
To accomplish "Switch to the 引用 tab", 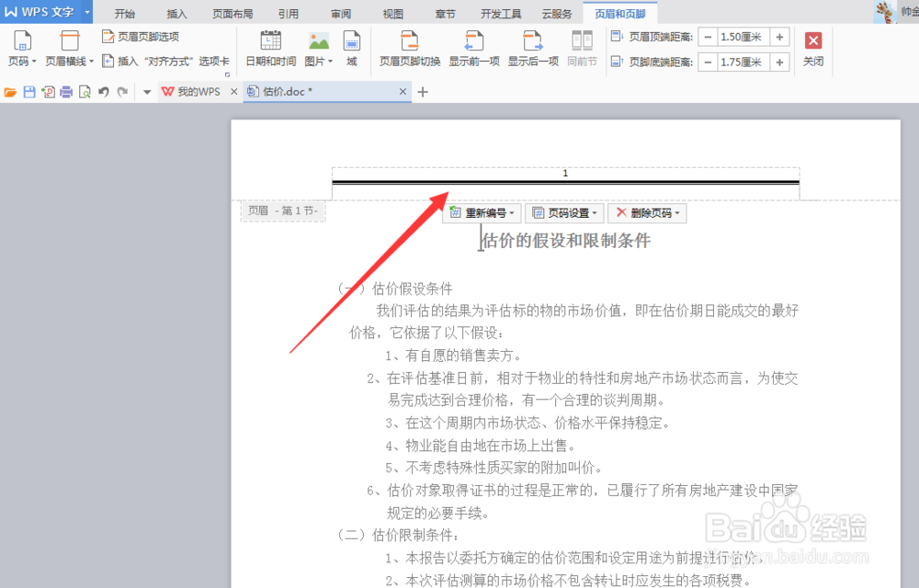I will [x=289, y=14].
